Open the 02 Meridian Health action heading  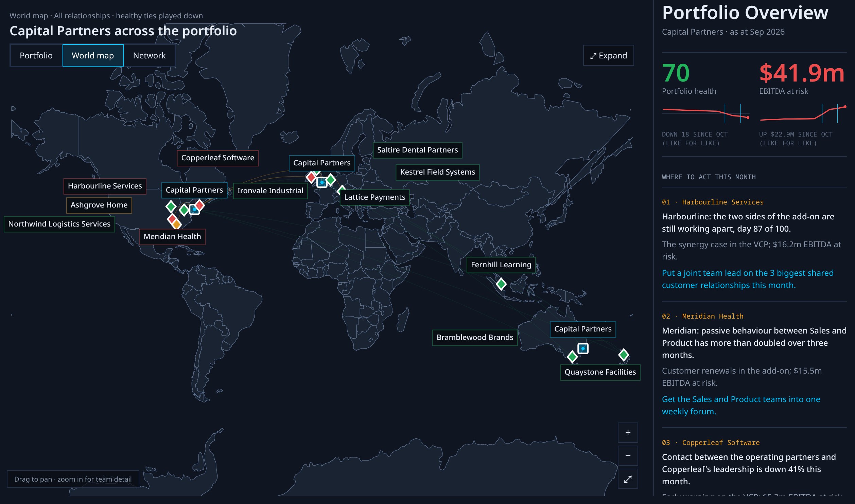(x=702, y=316)
